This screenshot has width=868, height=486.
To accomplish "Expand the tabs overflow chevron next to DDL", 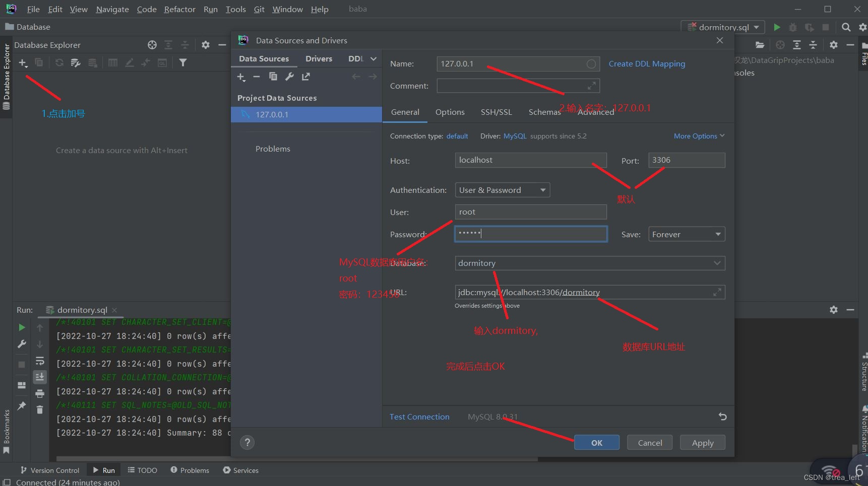I will pos(374,59).
